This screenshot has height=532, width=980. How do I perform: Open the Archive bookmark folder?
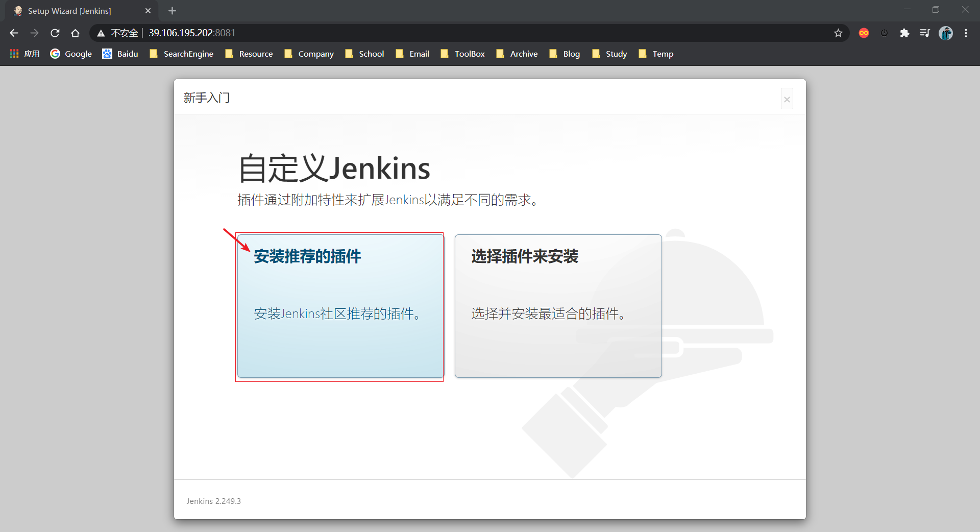[x=517, y=54]
